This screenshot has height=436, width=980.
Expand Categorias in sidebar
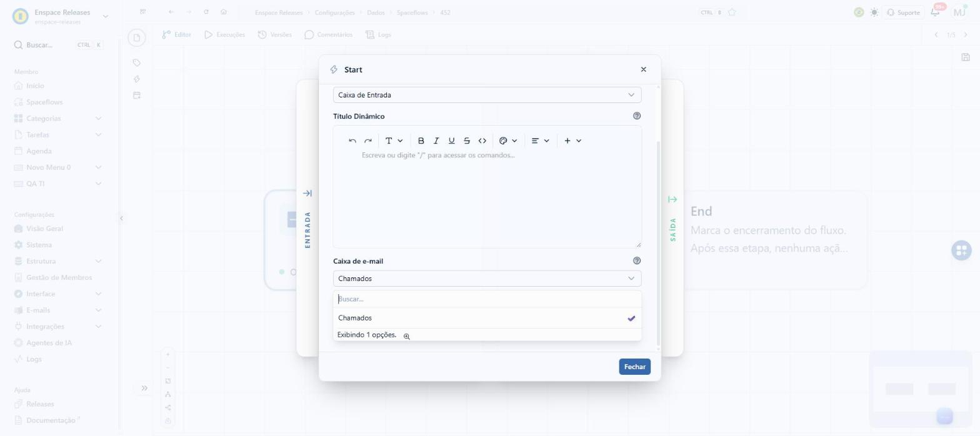[x=59, y=118]
